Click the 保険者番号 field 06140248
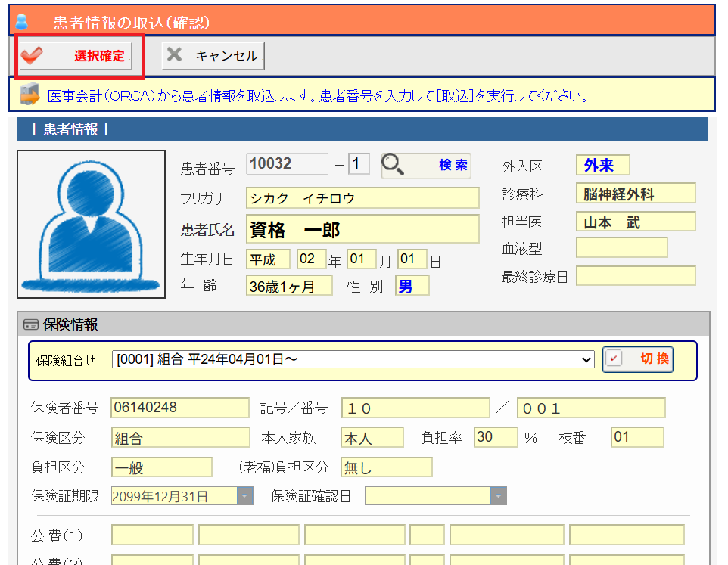This screenshot has width=728, height=565. coord(179,408)
